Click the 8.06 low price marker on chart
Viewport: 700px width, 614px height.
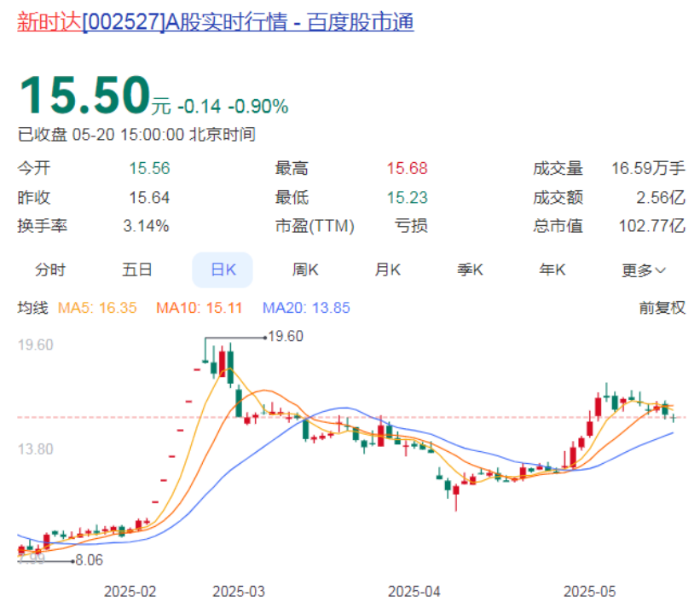(89, 560)
